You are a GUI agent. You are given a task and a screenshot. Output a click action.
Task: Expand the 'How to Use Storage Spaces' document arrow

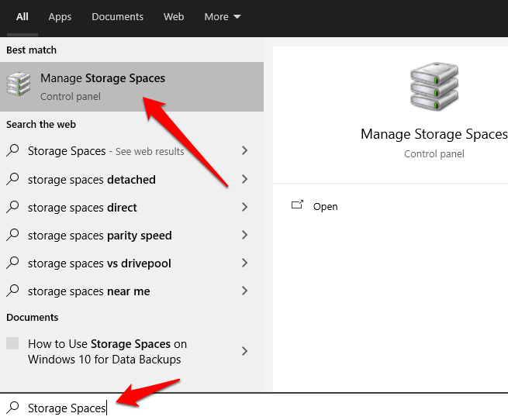point(245,351)
